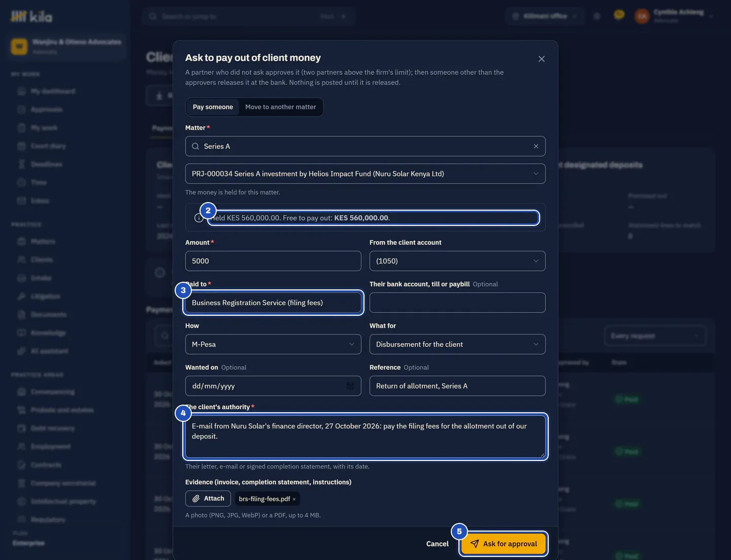Select the Pay someone tab
This screenshot has height=560, width=731.
pyautogui.click(x=213, y=107)
